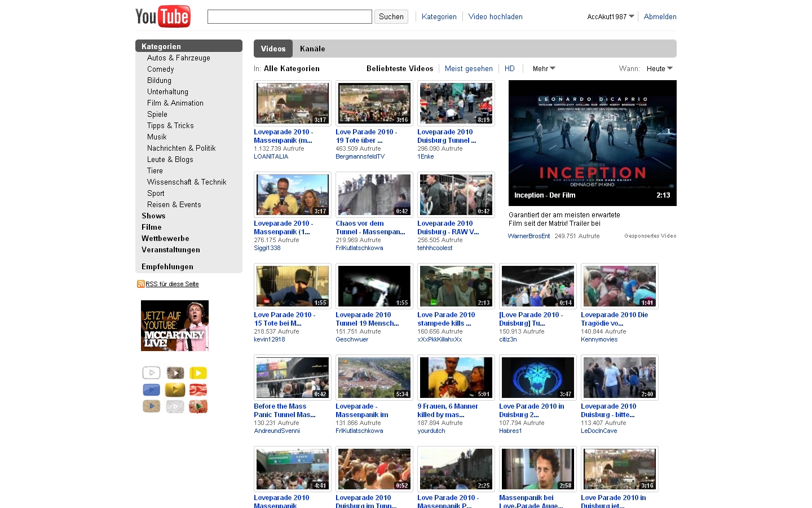Open kevin12918 video thumbnail

point(293,286)
